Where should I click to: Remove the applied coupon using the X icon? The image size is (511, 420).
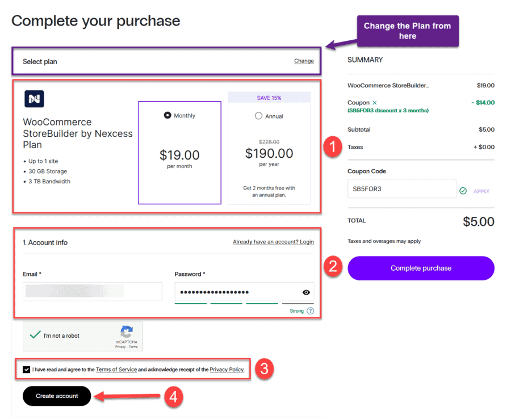pyautogui.click(x=375, y=103)
